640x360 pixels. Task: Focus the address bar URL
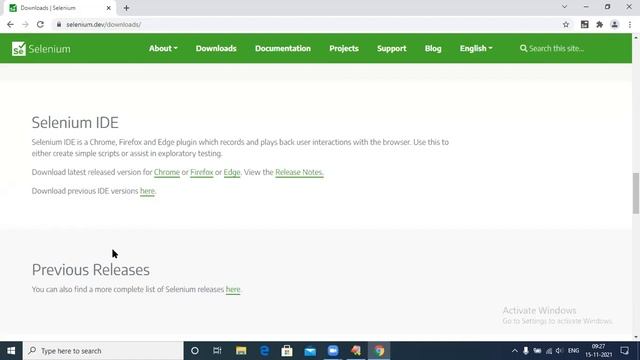pos(104,24)
